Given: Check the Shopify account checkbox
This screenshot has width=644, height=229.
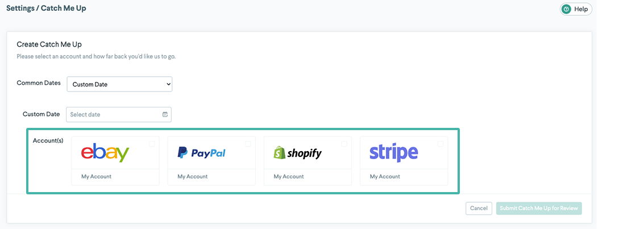Looking at the screenshot, I should [x=344, y=144].
